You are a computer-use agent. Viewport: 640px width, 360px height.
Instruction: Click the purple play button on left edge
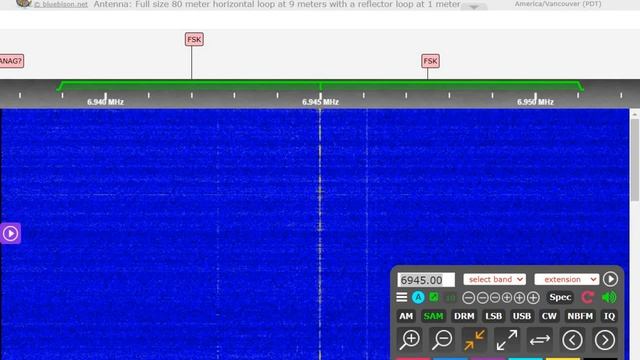point(10,233)
